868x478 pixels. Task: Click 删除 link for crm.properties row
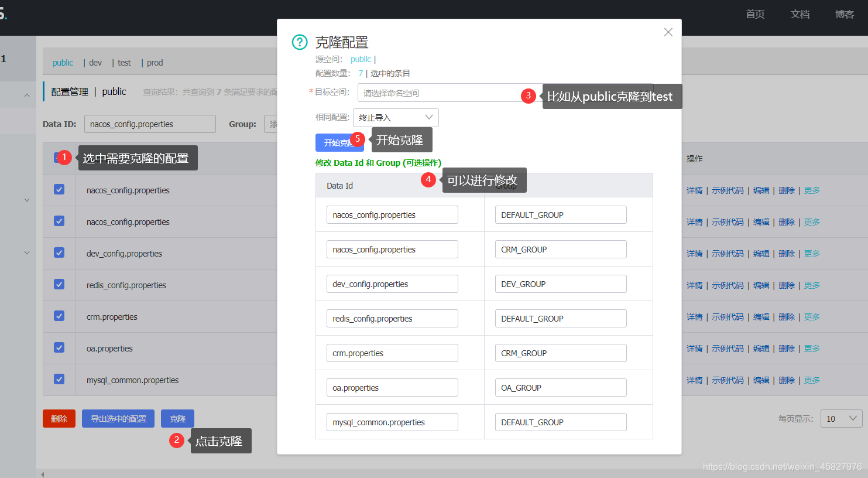point(787,317)
